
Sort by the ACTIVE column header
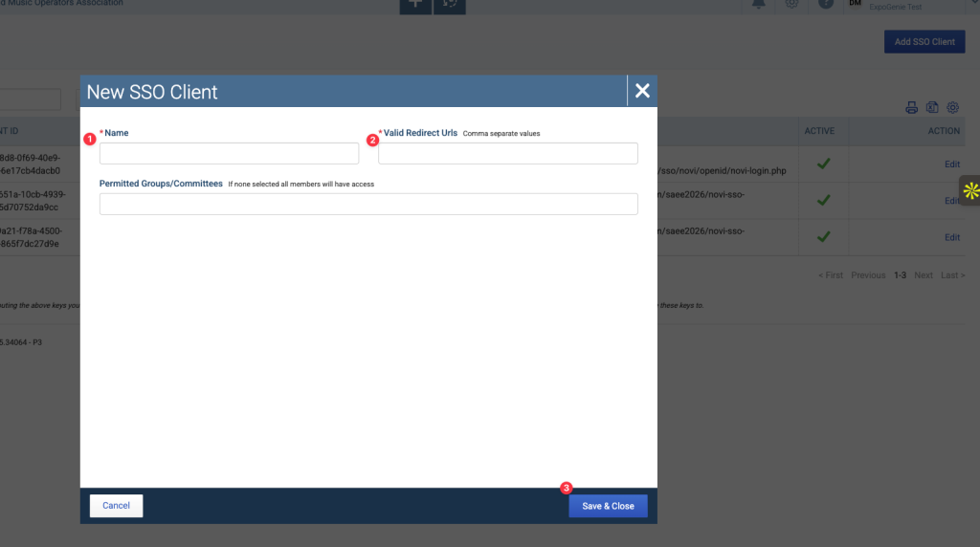point(819,131)
